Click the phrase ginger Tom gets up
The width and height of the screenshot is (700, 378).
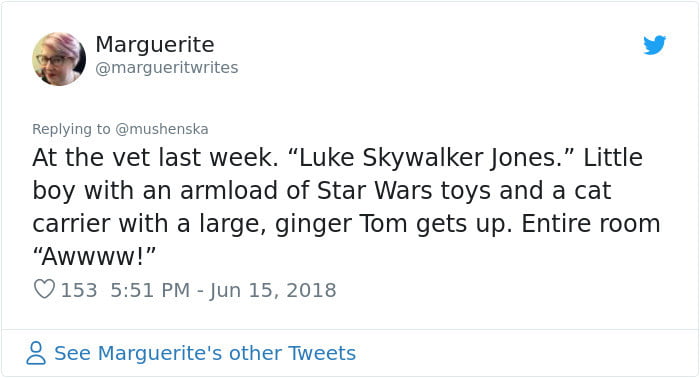[x=393, y=224]
